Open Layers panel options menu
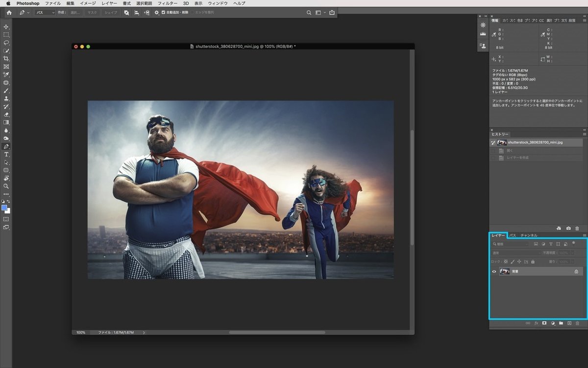Image resolution: width=588 pixels, height=368 pixels. [x=584, y=236]
